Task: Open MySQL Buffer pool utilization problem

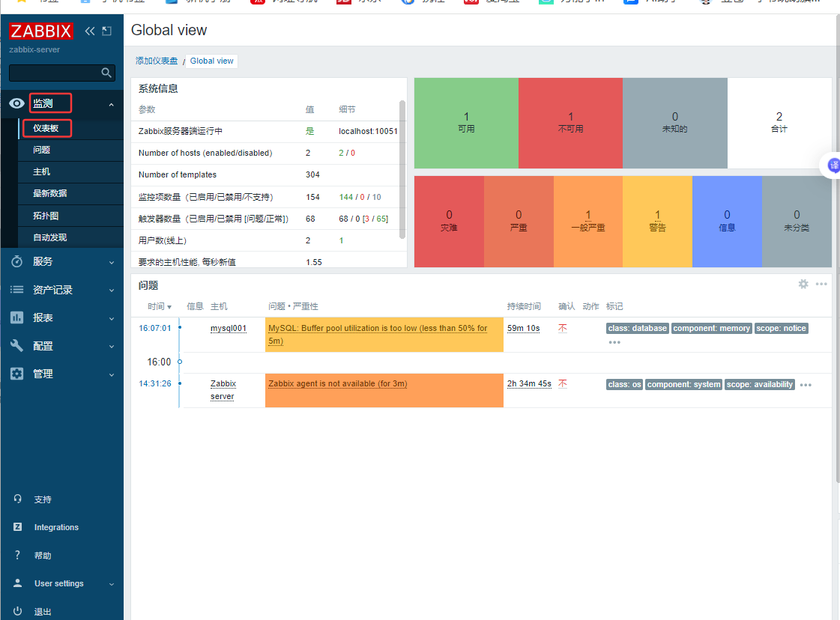Action: coord(378,335)
